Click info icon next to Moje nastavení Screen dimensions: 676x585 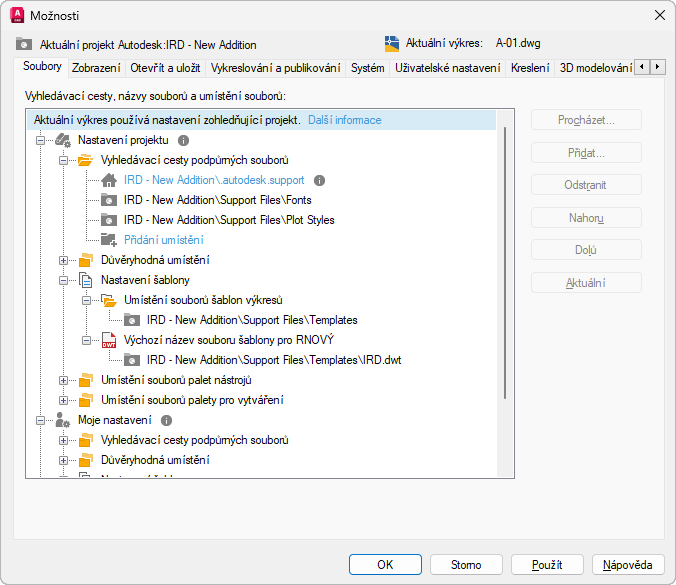166,421
